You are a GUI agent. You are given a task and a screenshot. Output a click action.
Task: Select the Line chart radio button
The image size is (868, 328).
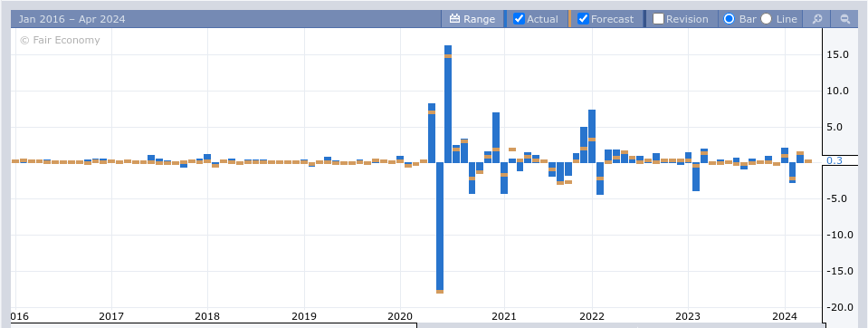pyautogui.click(x=766, y=19)
